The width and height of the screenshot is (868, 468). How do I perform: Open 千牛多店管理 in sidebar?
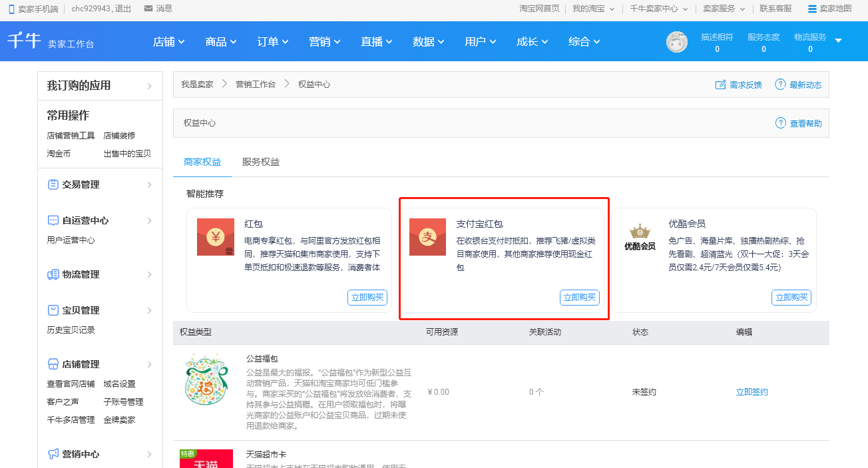tap(71, 420)
